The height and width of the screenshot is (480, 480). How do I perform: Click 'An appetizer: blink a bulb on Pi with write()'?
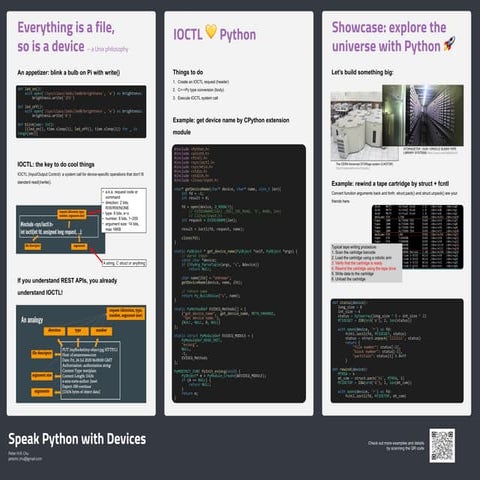point(69,72)
